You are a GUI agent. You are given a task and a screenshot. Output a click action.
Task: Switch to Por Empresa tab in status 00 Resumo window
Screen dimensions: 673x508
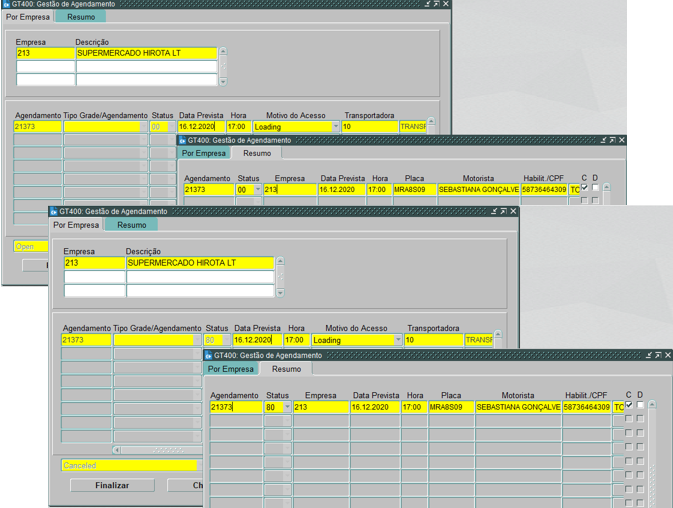203,153
